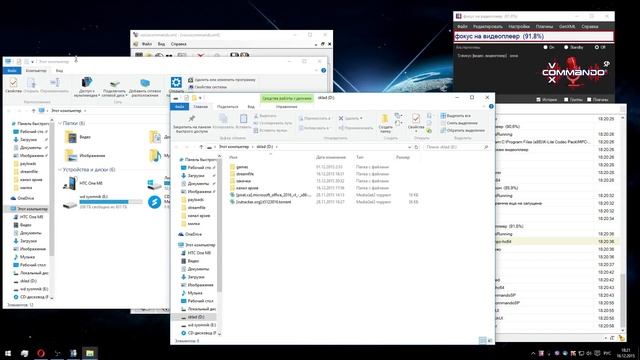Viewport: 640px width, 360px height.
Task: Click the Opera icon on the taskbar
Action: (41, 353)
